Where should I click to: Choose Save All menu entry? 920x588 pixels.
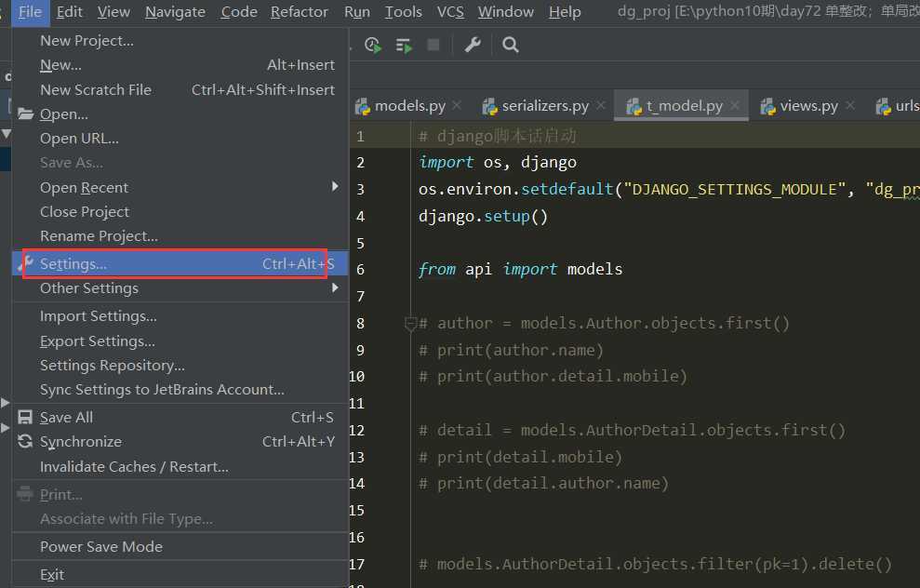[180, 417]
